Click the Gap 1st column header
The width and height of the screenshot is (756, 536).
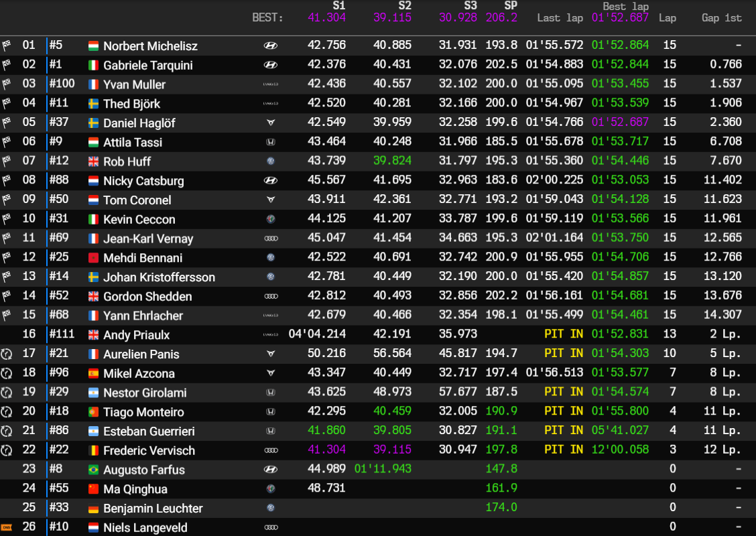(721, 18)
